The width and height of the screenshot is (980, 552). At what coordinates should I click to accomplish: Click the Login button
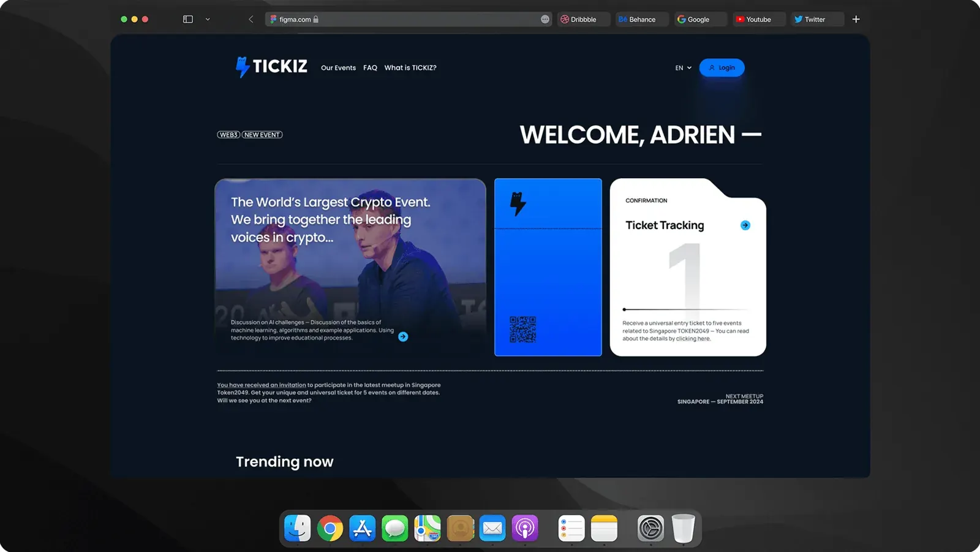[x=722, y=67]
